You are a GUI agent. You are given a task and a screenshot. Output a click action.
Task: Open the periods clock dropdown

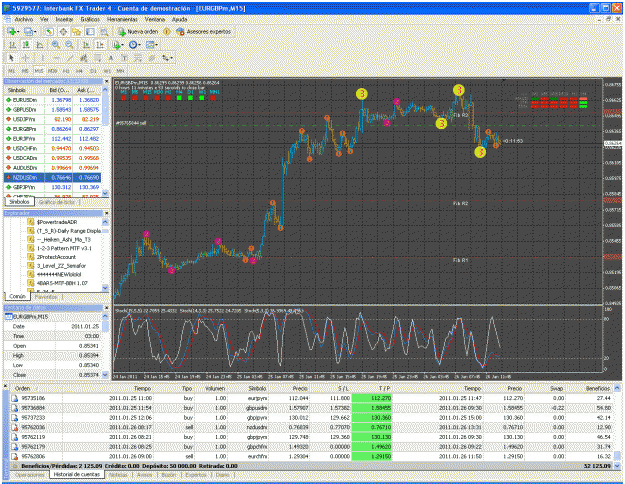click(135, 45)
